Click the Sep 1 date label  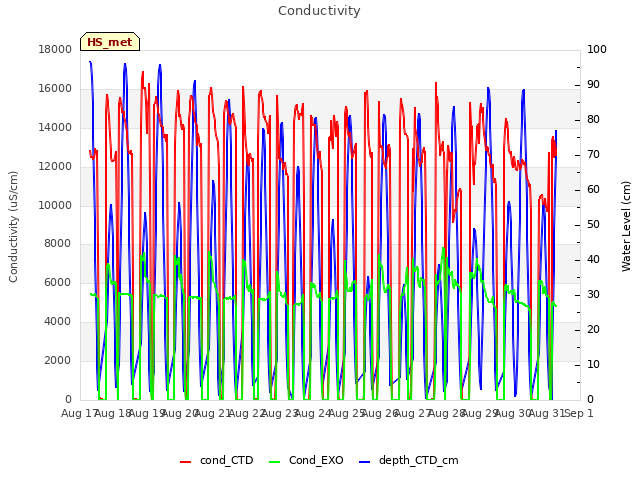coord(579,413)
